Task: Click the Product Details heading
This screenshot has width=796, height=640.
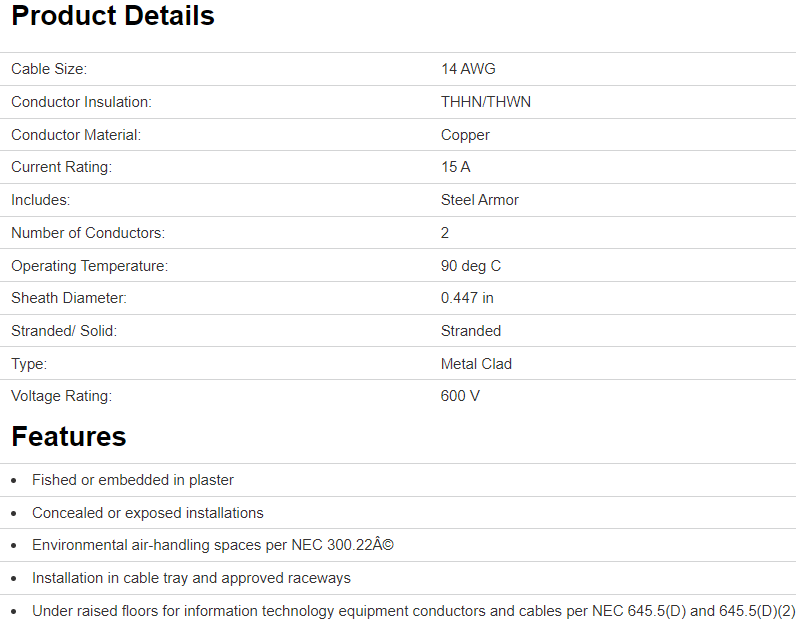Action: pyautogui.click(x=113, y=17)
